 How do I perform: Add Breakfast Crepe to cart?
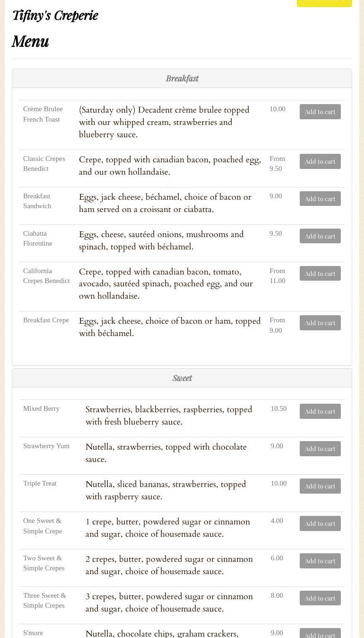(320, 323)
